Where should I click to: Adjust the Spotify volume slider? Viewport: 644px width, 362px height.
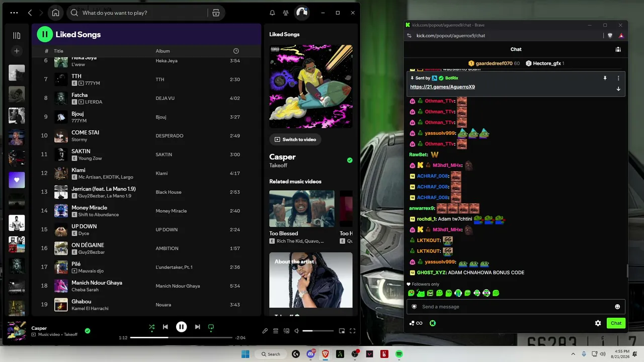(318, 331)
